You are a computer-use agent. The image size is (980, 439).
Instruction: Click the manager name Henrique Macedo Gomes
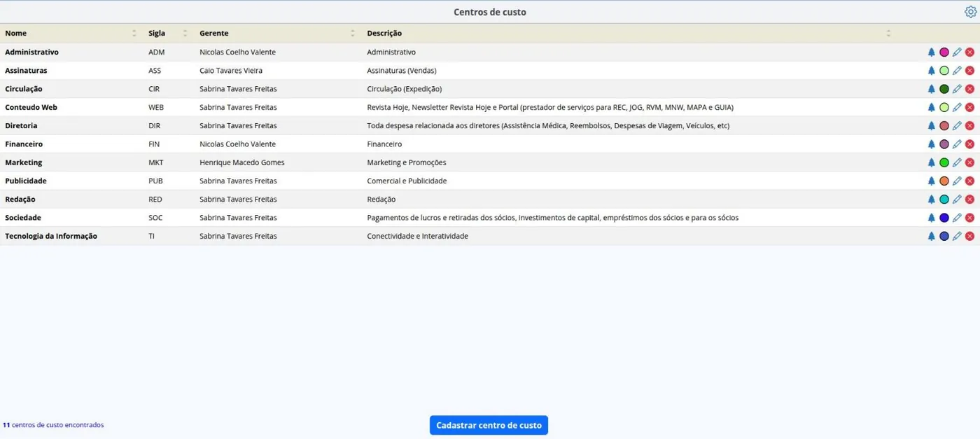pos(241,162)
